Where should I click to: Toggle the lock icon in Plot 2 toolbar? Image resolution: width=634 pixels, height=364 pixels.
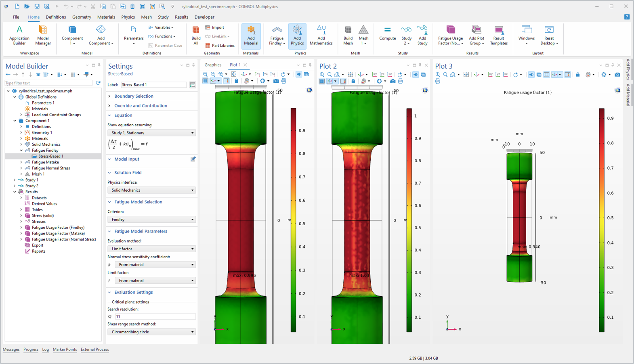click(353, 81)
